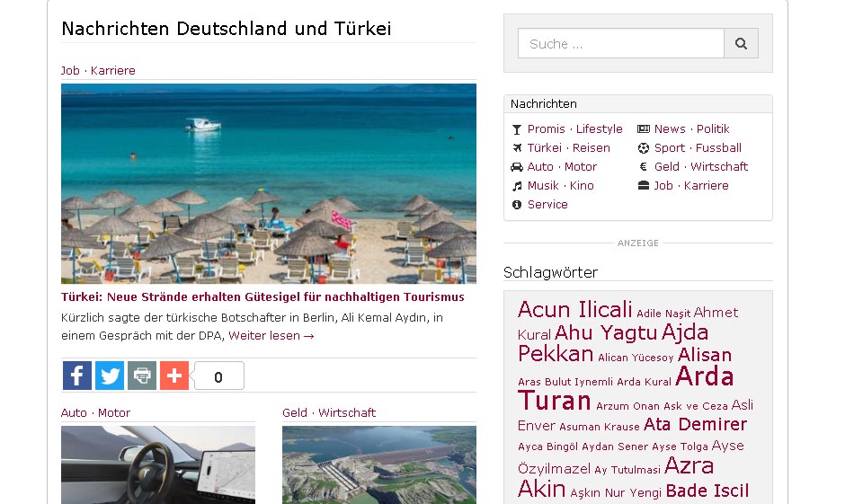Open Promis · Lifestyle news category
This screenshot has width=863, height=504.
pyautogui.click(x=574, y=129)
